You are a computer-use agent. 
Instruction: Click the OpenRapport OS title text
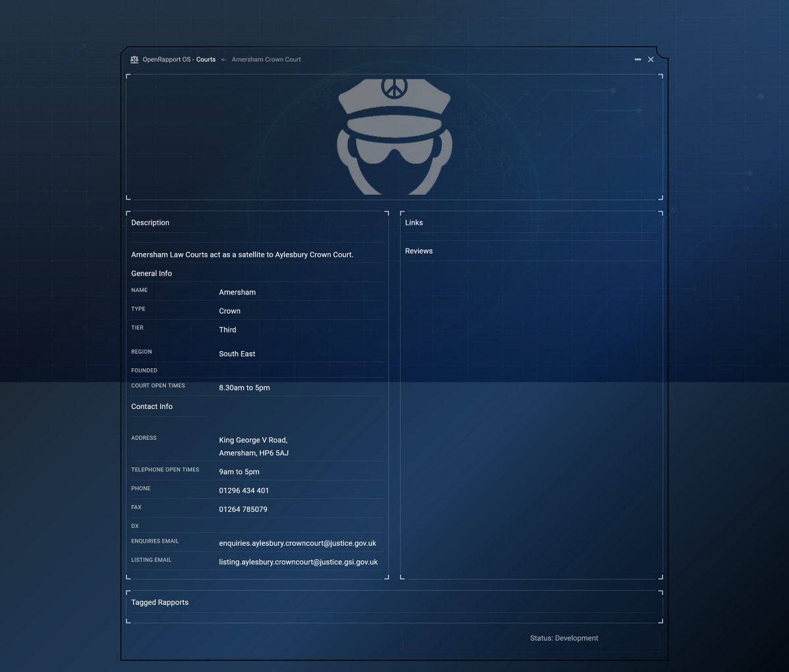tap(166, 59)
